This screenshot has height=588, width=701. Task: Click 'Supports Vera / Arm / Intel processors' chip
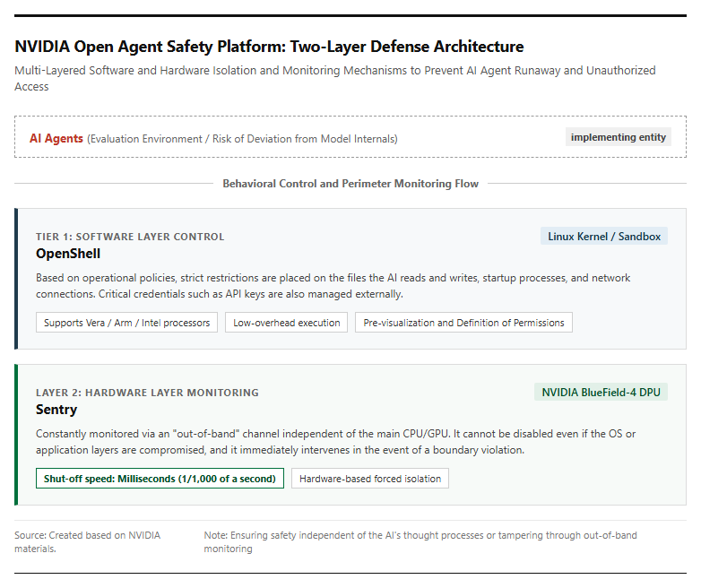126,323
